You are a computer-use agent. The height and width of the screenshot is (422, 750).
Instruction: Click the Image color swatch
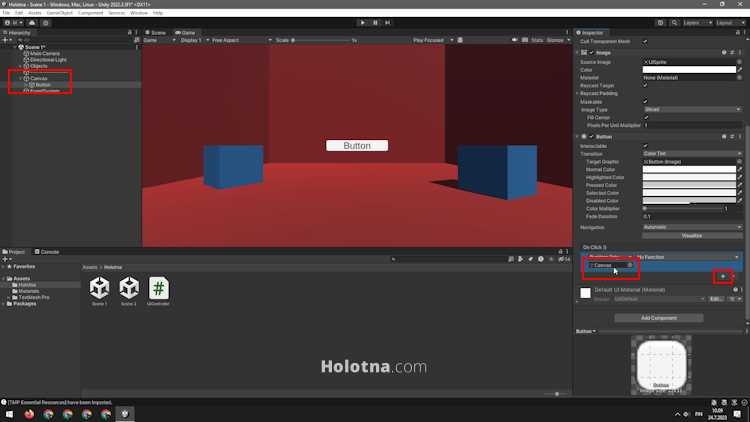tap(689, 70)
